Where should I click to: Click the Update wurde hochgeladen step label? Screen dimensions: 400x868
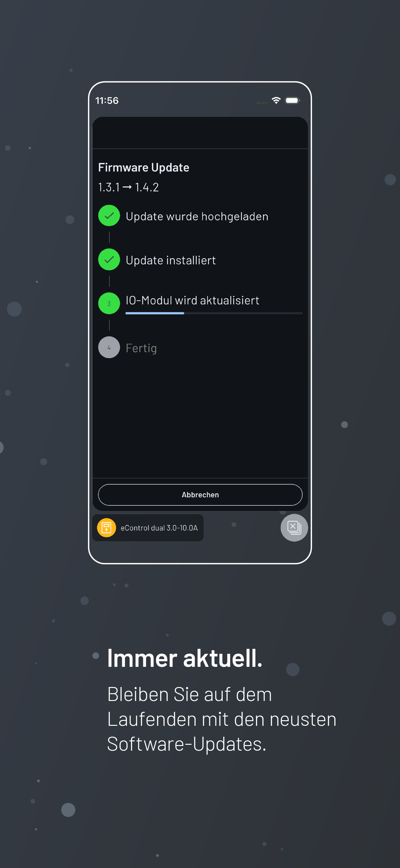click(x=197, y=216)
